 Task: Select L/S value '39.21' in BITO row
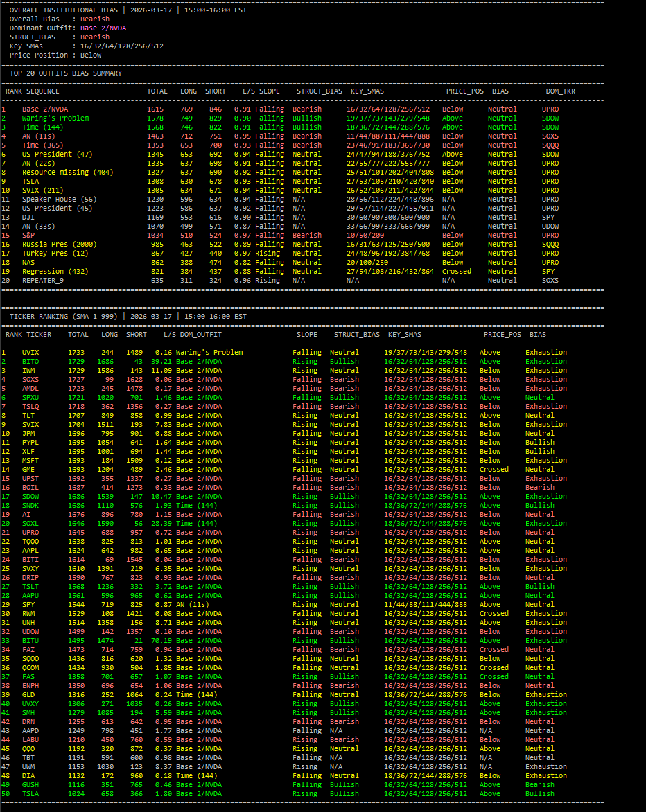[161, 362]
